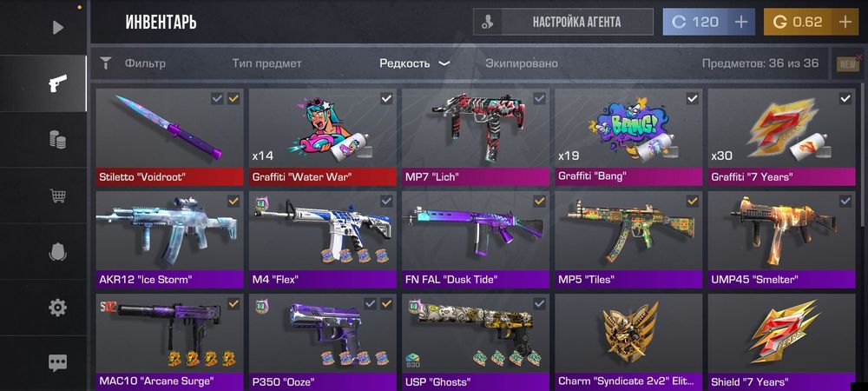Select the pistol inventory sidebar icon
The width and height of the screenshot is (868, 391).
(x=57, y=83)
